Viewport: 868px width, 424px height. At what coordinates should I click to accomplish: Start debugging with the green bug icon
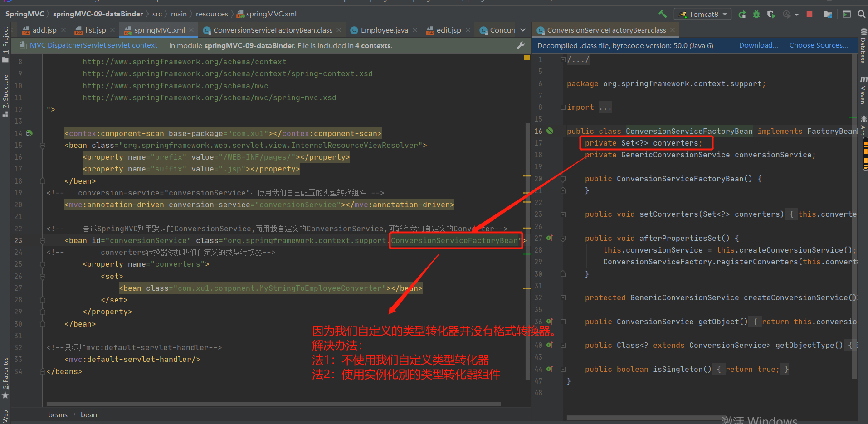[x=756, y=15]
